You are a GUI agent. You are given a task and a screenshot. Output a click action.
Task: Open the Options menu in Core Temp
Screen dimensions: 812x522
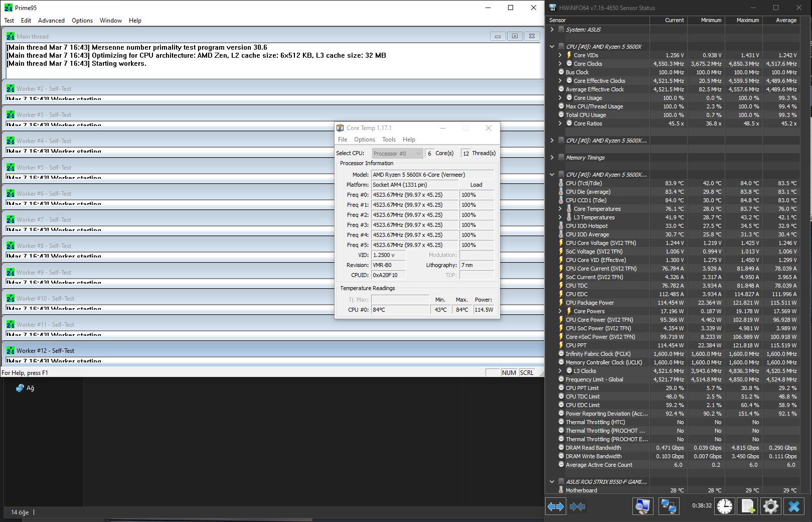click(365, 140)
